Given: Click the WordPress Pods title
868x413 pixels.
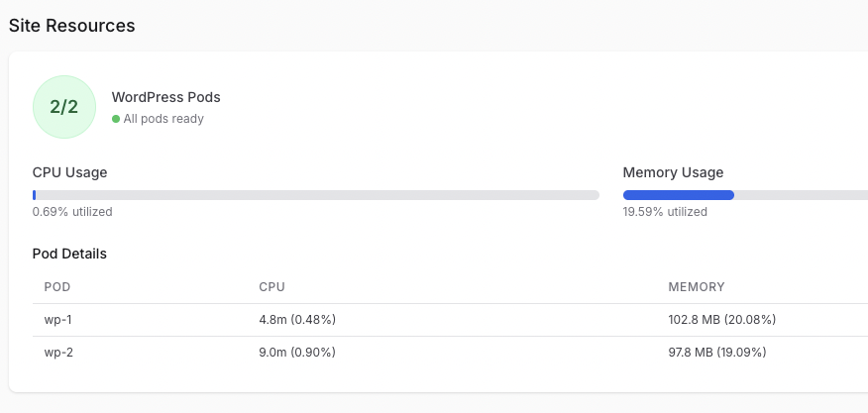Looking at the screenshot, I should (166, 97).
